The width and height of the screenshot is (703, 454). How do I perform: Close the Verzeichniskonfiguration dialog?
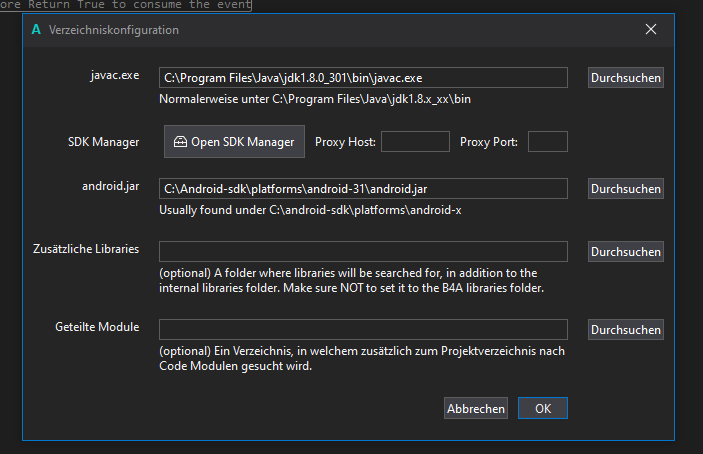pos(651,29)
